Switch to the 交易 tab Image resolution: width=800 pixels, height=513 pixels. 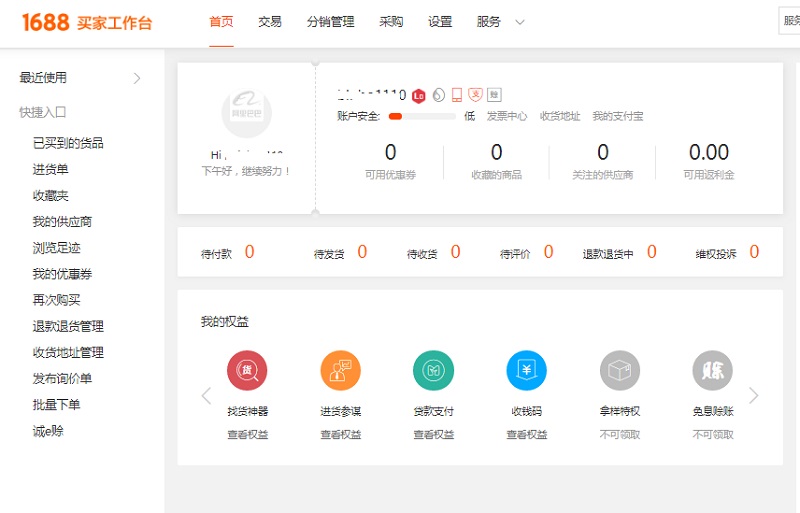coord(269,22)
